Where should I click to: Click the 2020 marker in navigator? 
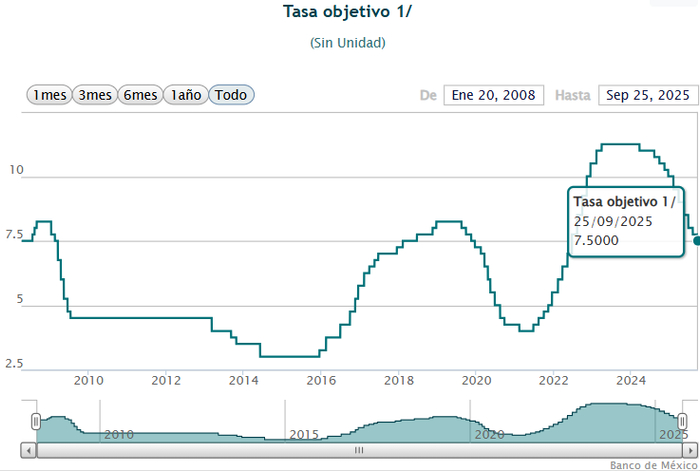click(489, 434)
